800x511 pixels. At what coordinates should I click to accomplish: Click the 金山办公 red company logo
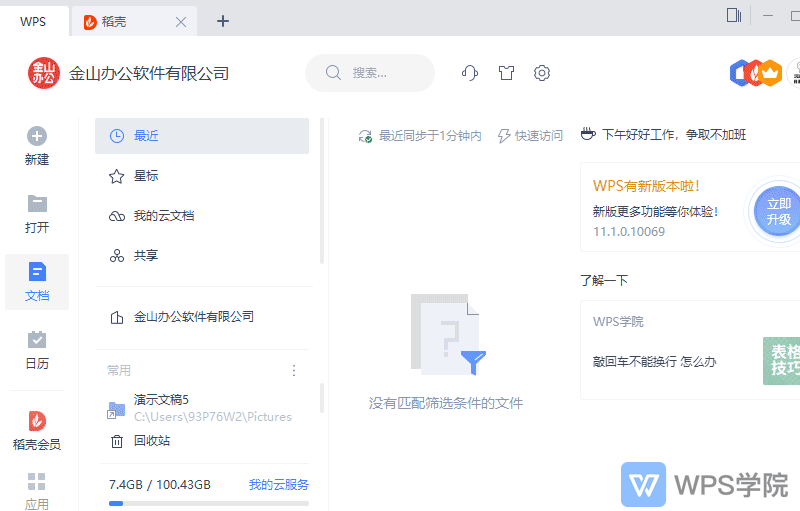(44, 73)
